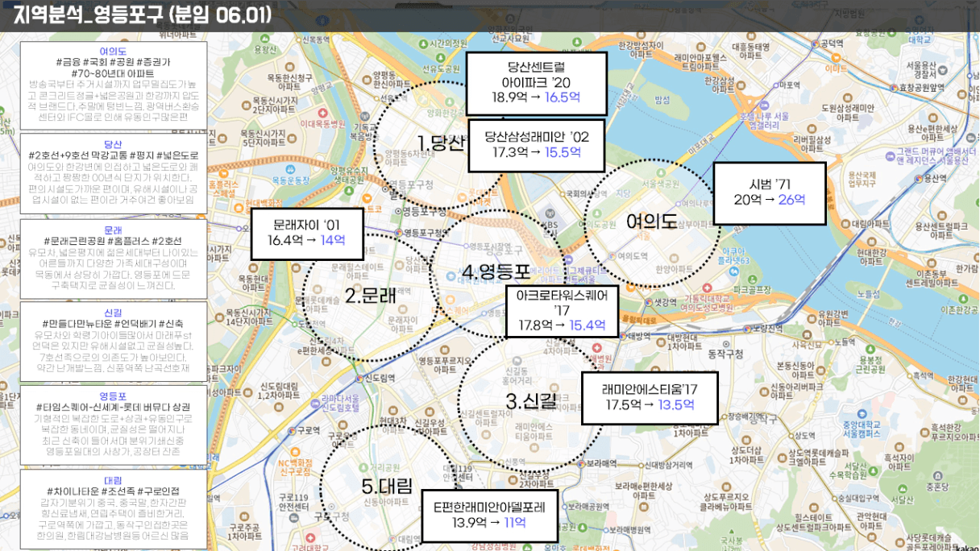Screen dimensions: 980x551
Task: Click the 4.영등포 area label
Action: click(x=496, y=271)
